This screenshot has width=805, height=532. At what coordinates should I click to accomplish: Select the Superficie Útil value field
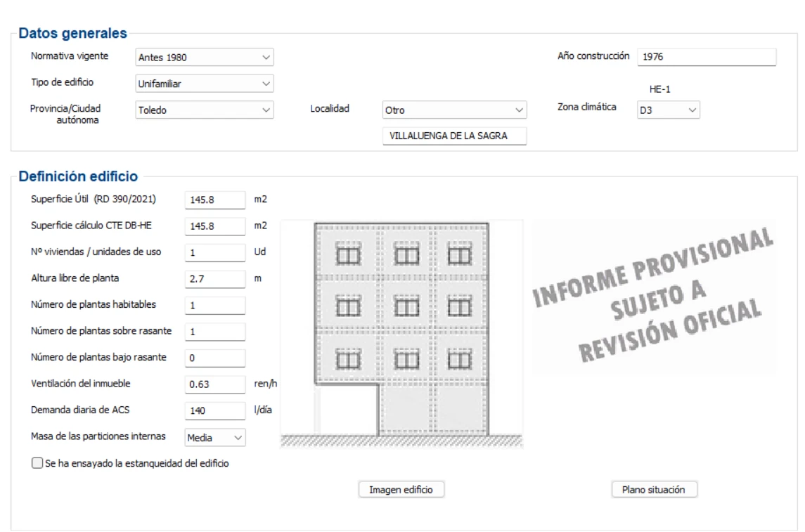(x=215, y=200)
